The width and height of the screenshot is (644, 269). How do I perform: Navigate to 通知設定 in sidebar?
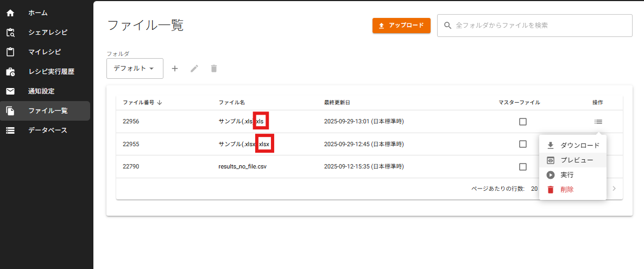41,91
